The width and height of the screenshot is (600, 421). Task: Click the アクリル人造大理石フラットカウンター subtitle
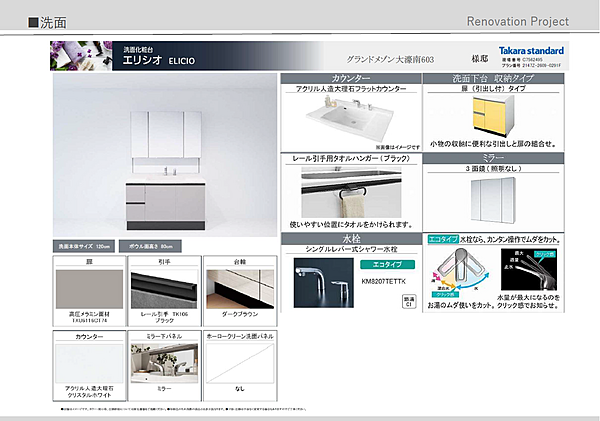click(x=351, y=89)
